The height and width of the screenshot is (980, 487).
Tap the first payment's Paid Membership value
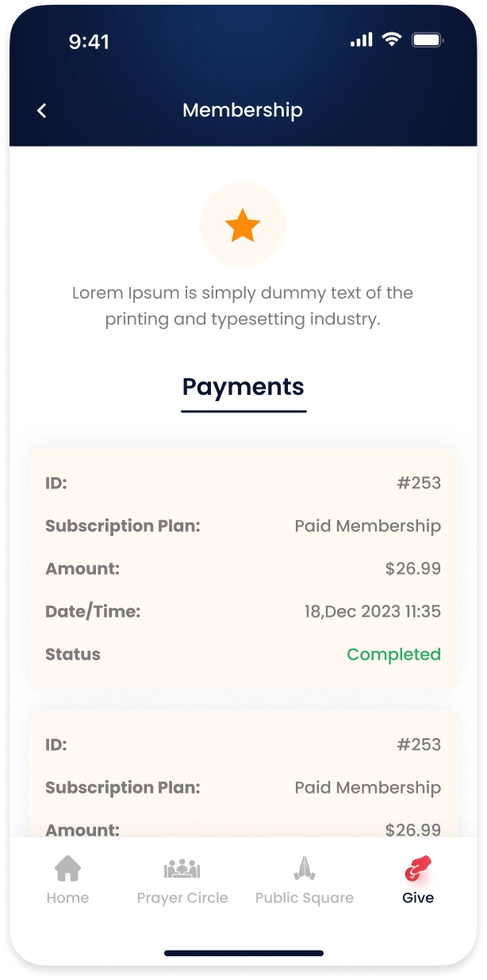pos(367,526)
